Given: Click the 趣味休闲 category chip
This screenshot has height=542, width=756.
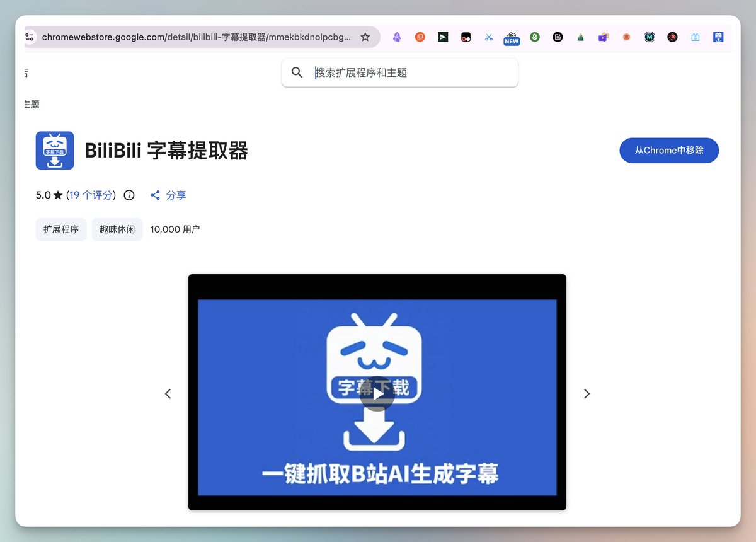Looking at the screenshot, I should pos(117,229).
